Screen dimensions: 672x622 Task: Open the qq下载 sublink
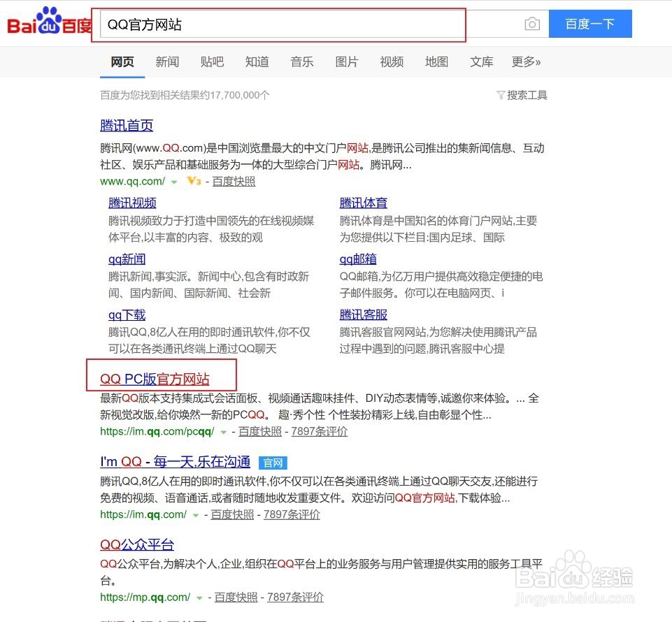pyautogui.click(x=127, y=315)
